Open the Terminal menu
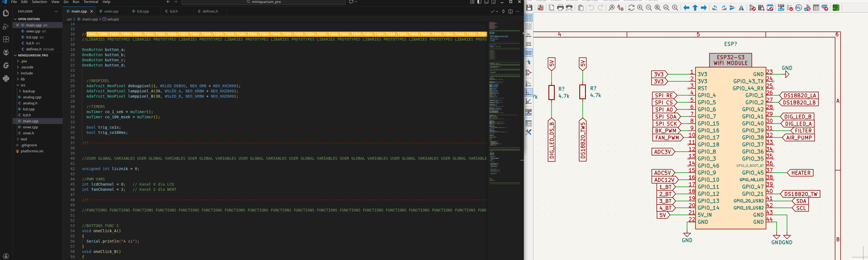The width and height of the screenshot is (868, 260). coord(91,2)
